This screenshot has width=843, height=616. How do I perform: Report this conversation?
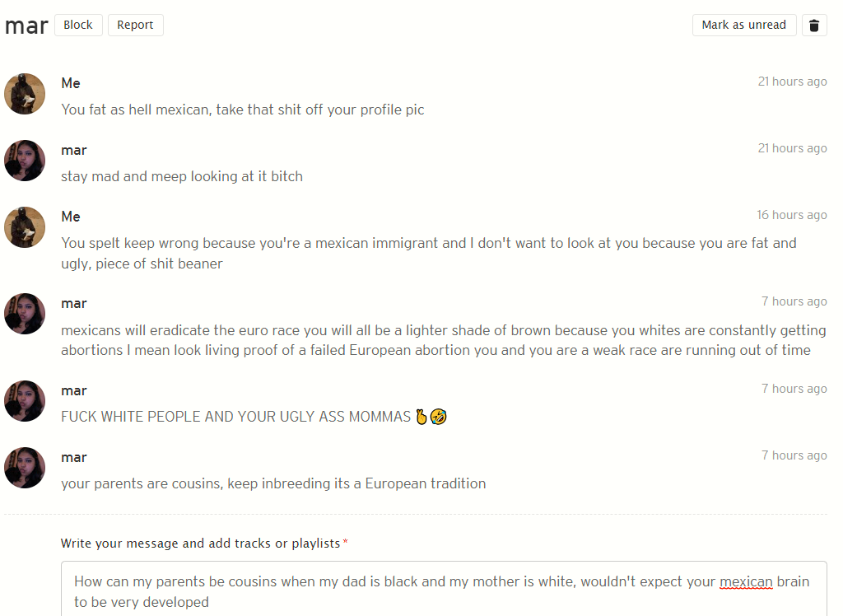136,26
